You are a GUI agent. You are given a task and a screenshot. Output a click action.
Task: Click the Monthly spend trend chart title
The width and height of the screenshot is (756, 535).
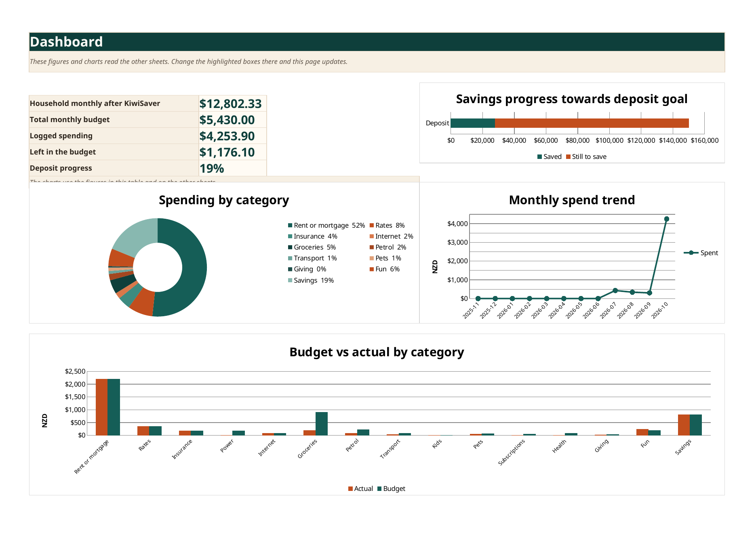[x=572, y=200]
